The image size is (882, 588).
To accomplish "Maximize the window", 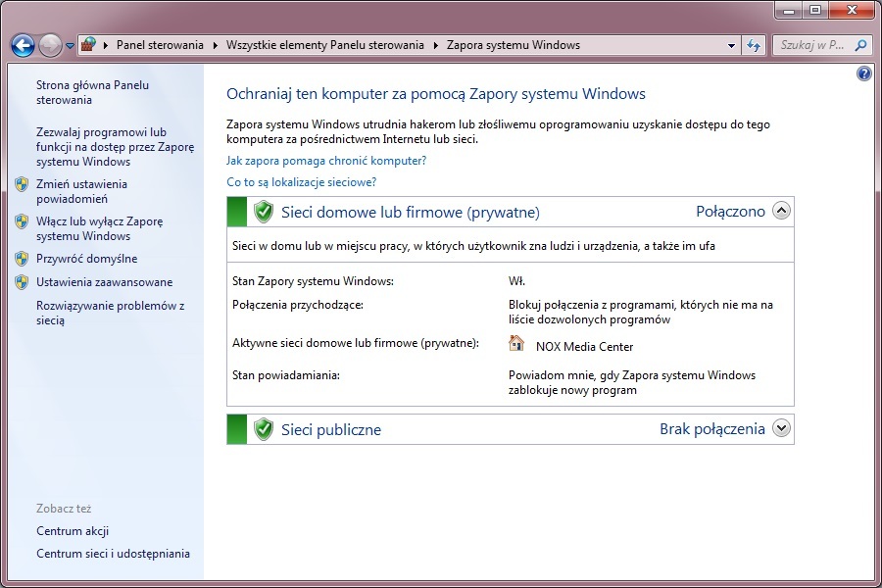I will 815,11.
